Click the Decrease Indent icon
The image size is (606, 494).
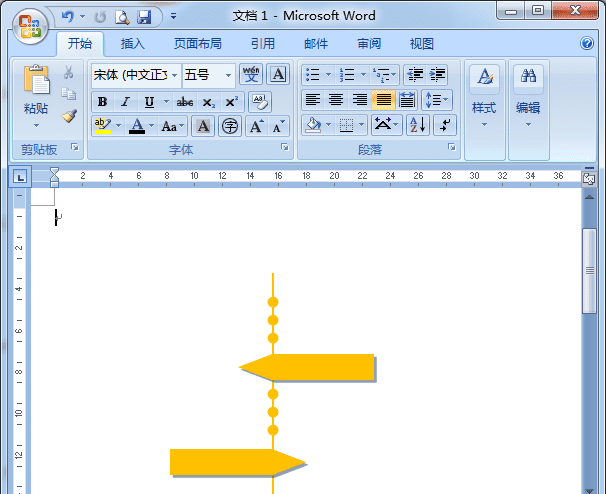415,74
